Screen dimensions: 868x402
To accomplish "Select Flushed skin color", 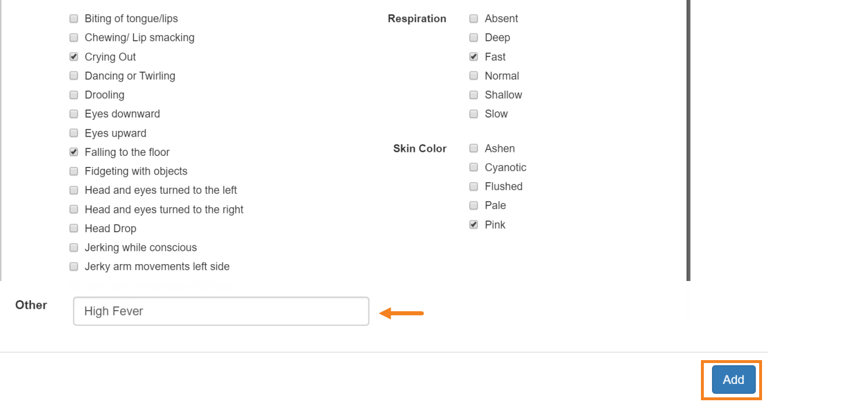I will click(x=474, y=187).
